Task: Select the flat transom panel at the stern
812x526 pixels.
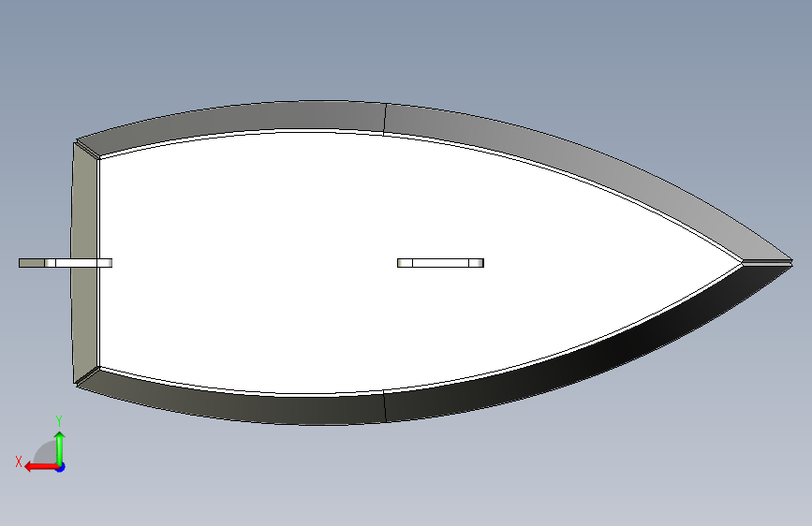Action: [84, 263]
